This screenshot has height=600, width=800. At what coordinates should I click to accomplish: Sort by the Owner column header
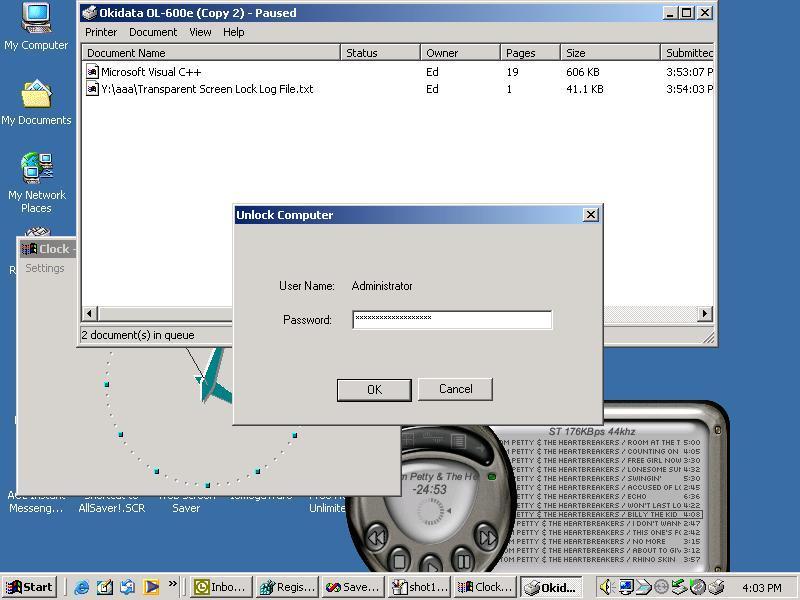point(460,53)
